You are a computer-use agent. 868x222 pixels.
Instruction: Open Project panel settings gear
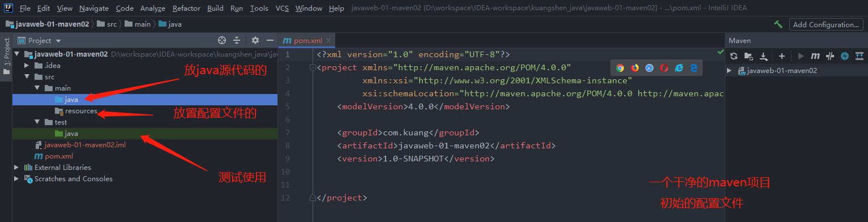pos(255,40)
